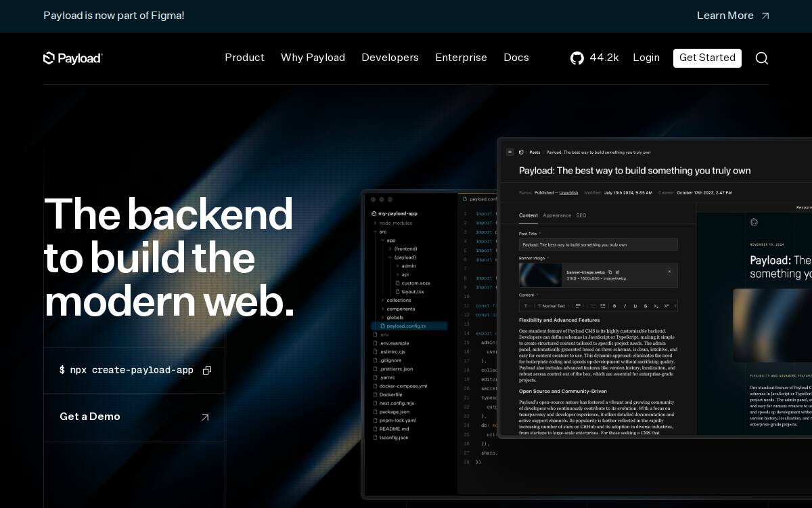Toggle underline in the rich text toolbar

point(635,306)
